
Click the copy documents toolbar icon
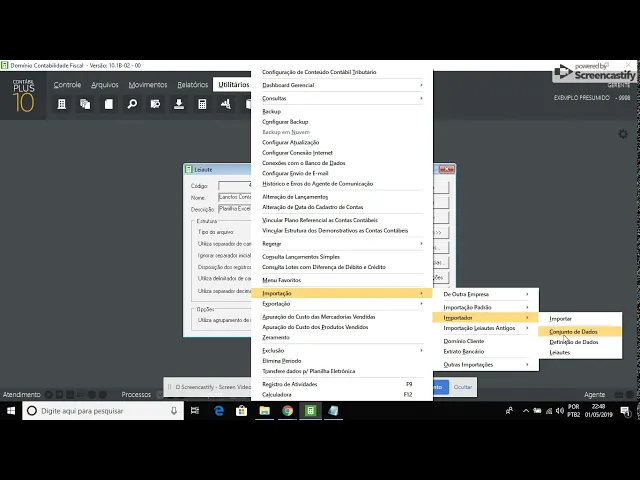[85, 104]
